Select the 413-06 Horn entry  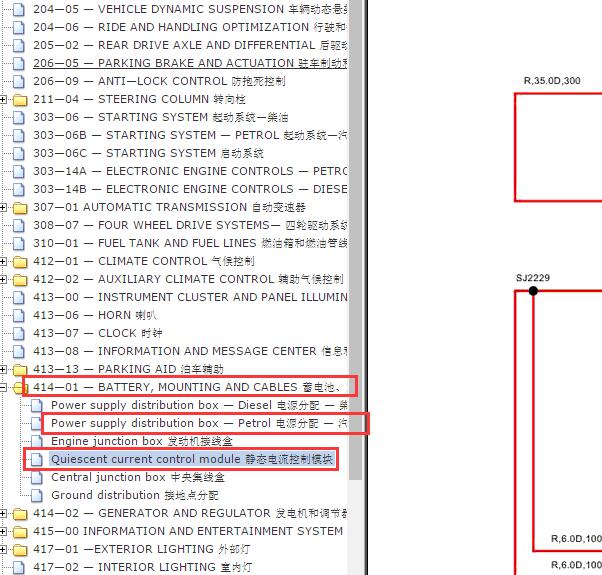point(95,315)
